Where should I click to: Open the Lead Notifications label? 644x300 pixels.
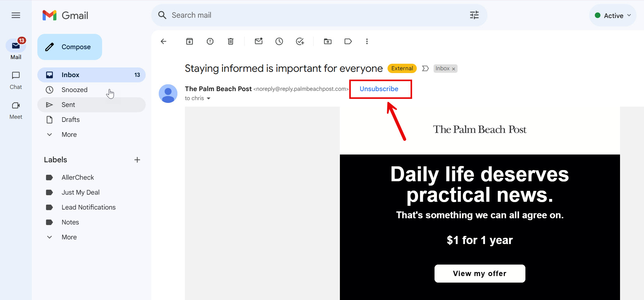92,207
